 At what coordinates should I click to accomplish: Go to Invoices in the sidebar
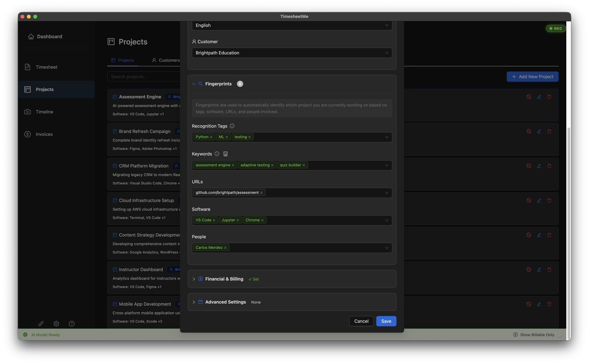[44, 134]
